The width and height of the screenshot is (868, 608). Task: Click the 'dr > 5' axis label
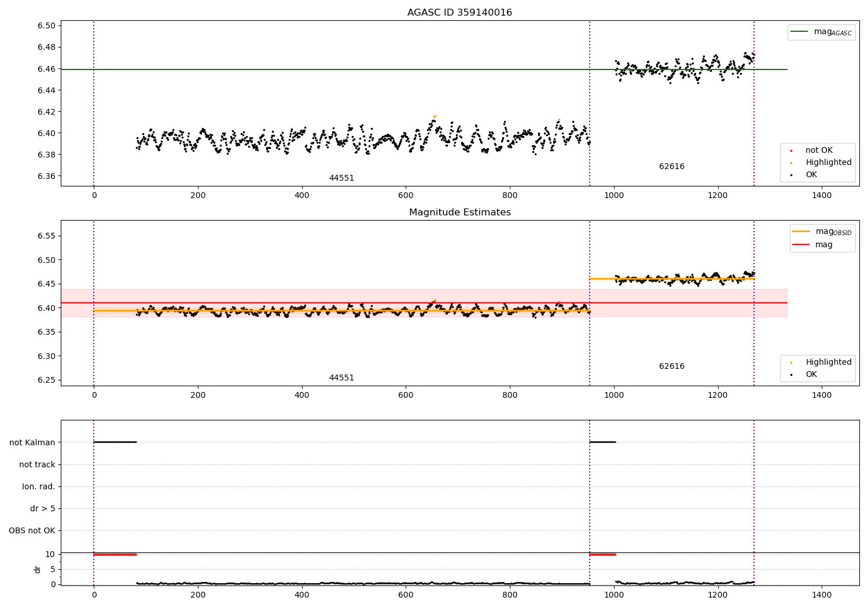(x=43, y=509)
